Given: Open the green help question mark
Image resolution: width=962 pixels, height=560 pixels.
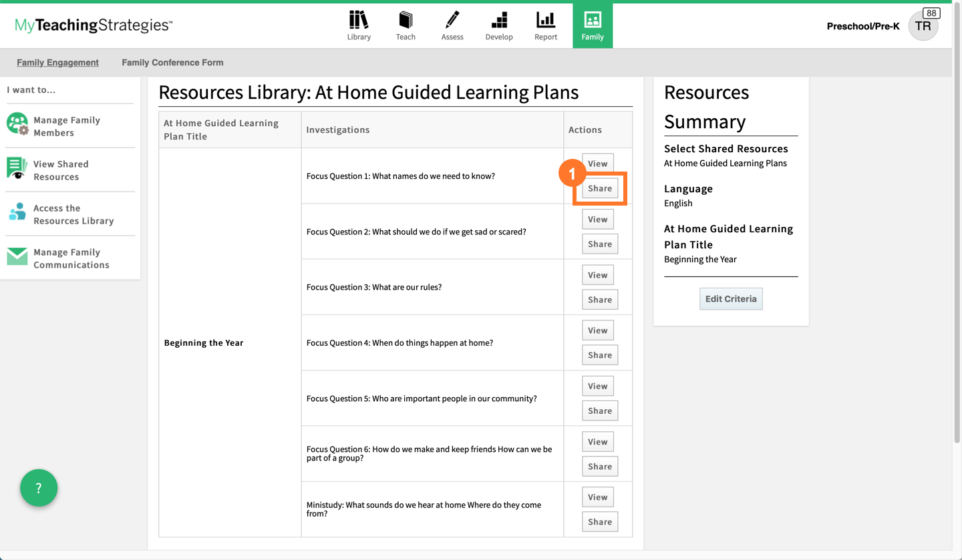Looking at the screenshot, I should (38, 488).
